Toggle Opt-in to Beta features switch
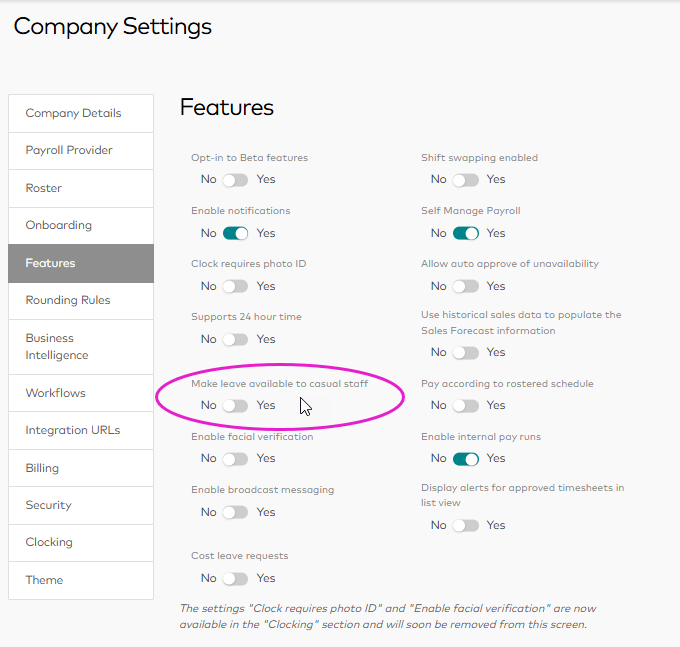 235,180
